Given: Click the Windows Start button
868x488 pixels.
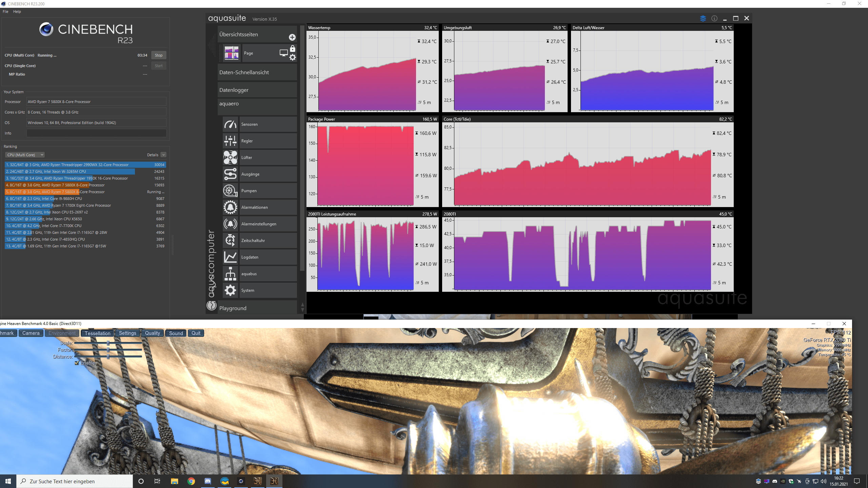Looking at the screenshot, I should (x=8, y=481).
